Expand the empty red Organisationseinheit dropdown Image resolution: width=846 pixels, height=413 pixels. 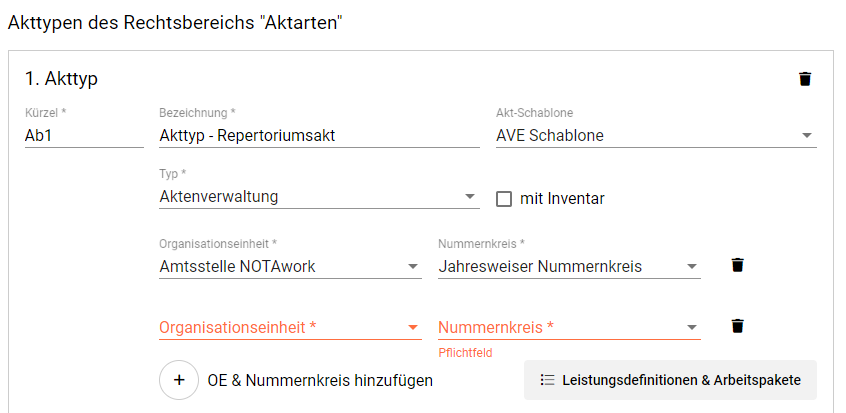point(290,328)
